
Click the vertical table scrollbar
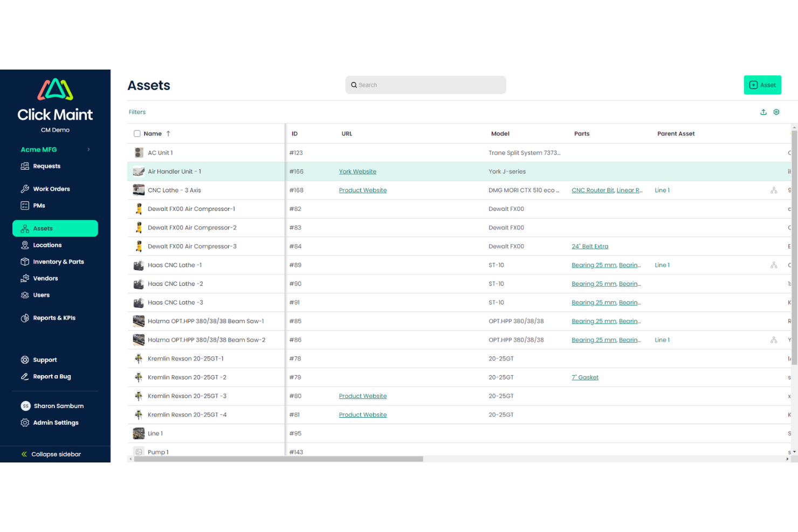click(794, 248)
